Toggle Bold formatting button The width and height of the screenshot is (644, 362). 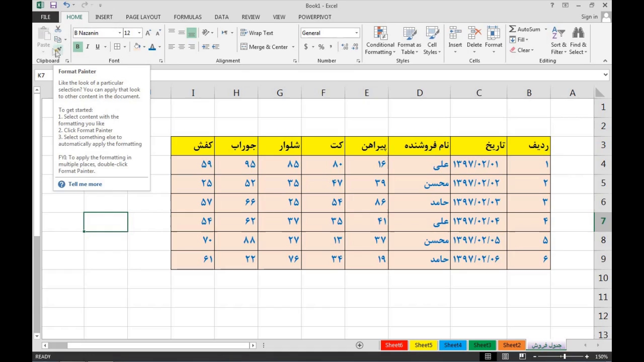pos(77,47)
